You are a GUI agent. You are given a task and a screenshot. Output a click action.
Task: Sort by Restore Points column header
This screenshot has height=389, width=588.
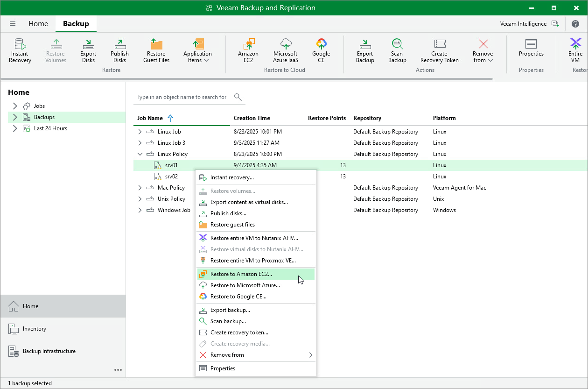tap(327, 118)
